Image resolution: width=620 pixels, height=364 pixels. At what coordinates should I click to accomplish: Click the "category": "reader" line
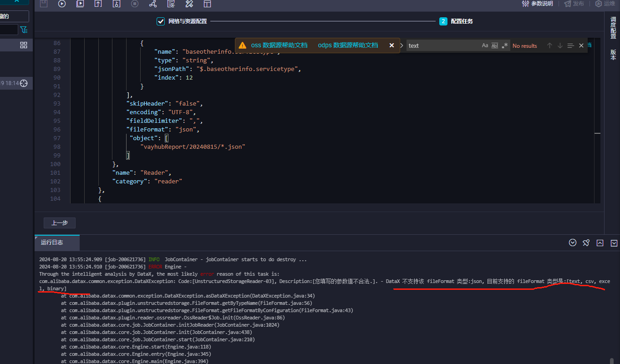click(147, 182)
